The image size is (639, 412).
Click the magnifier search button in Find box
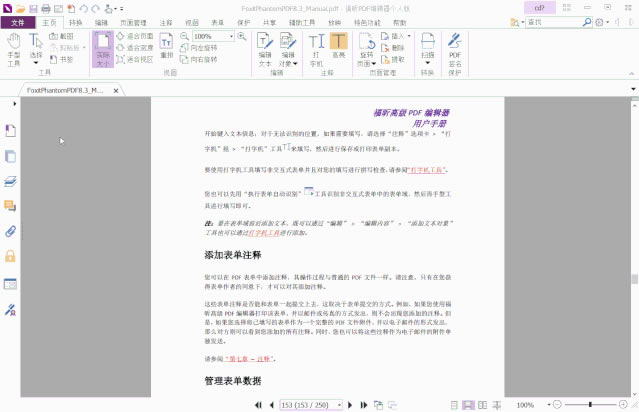point(587,22)
